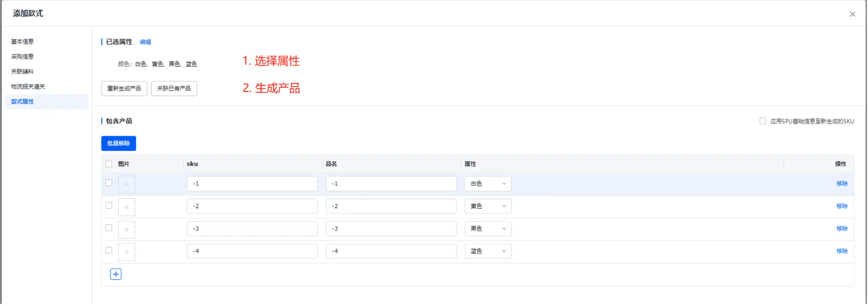
Task: Click the add row plus icon
Action: click(116, 274)
